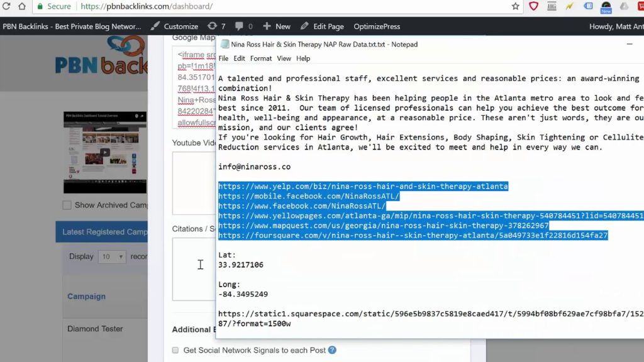Open OptimizePress in the admin bar

[377, 26]
